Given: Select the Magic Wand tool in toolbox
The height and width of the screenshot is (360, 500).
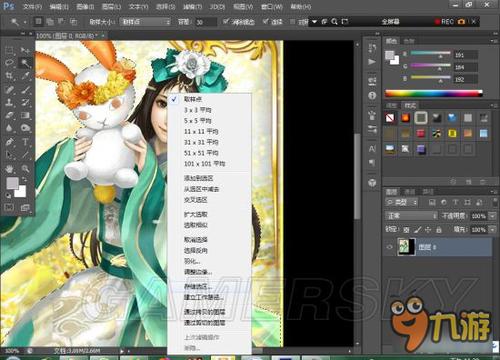Looking at the screenshot, I should pos(25,63).
